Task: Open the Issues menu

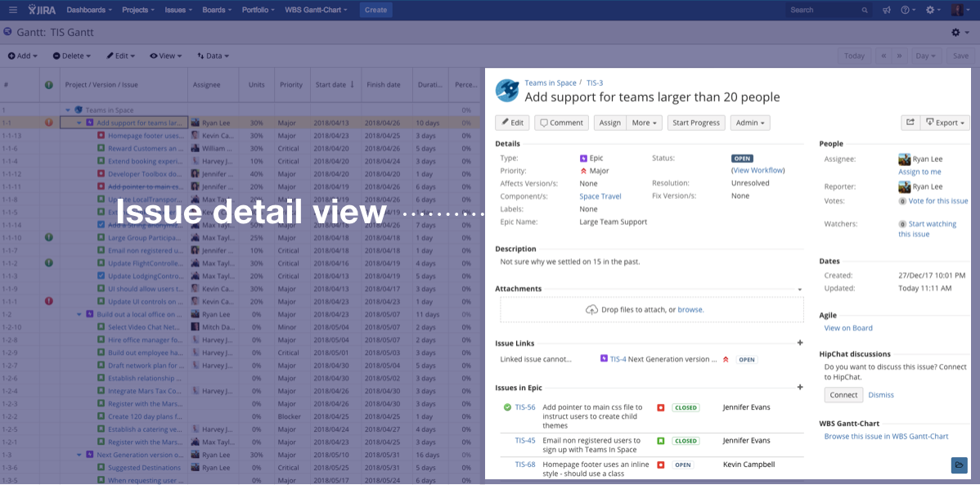Action: click(x=178, y=10)
